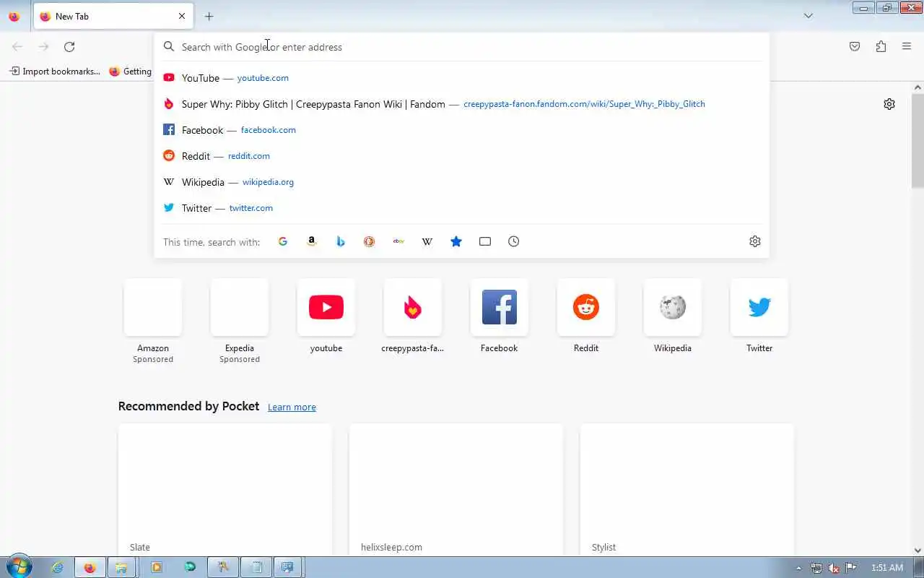
Task: Open the Windows Start button
Action: (x=17, y=567)
